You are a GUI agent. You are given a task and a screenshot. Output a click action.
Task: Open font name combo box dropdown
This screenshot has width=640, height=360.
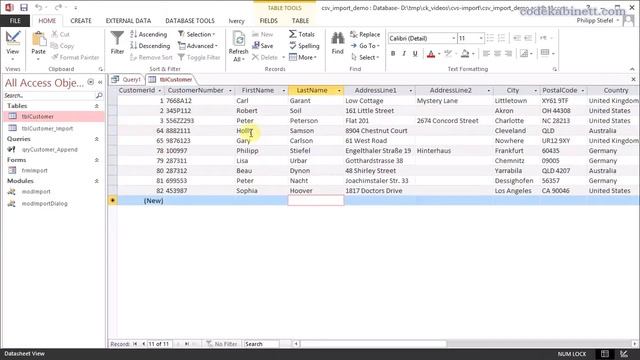pyautogui.click(x=453, y=38)
